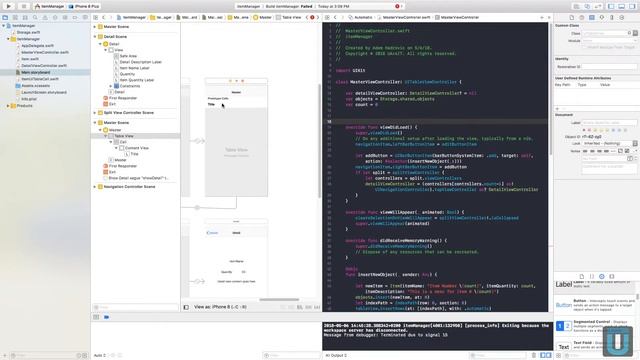The height and width of the screenshot is (360, 640).
Task: Click the Restoration ID field
Action: 609,67
